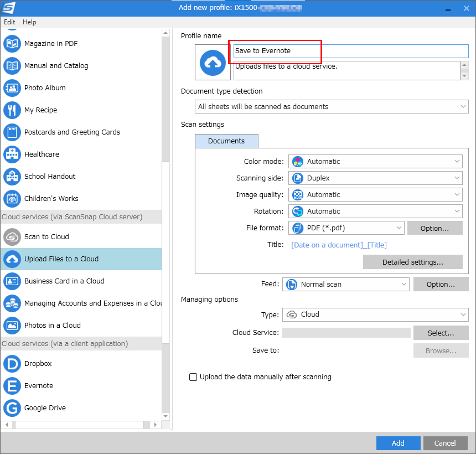Click profile list scroll down arrow
Image resolution: width=476 pixels, height=454 pixels.
coord(165,417)
